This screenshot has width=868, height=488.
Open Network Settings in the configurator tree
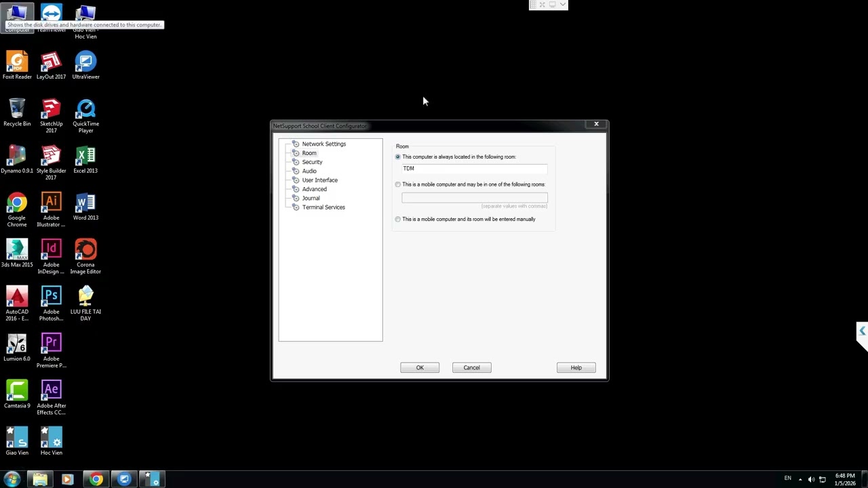(323, 144)
